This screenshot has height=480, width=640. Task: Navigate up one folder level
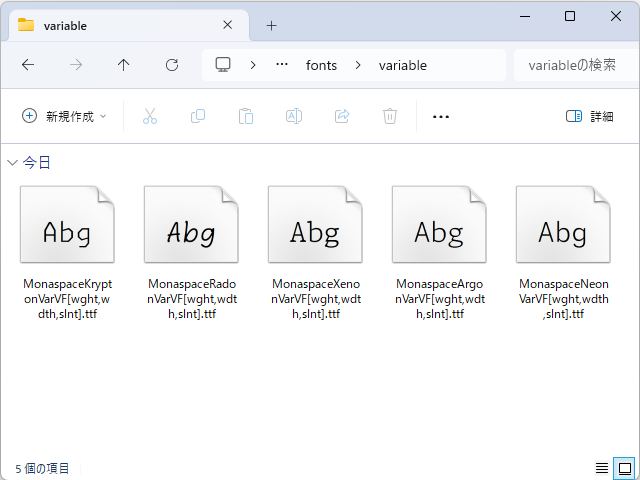(124, 65)
